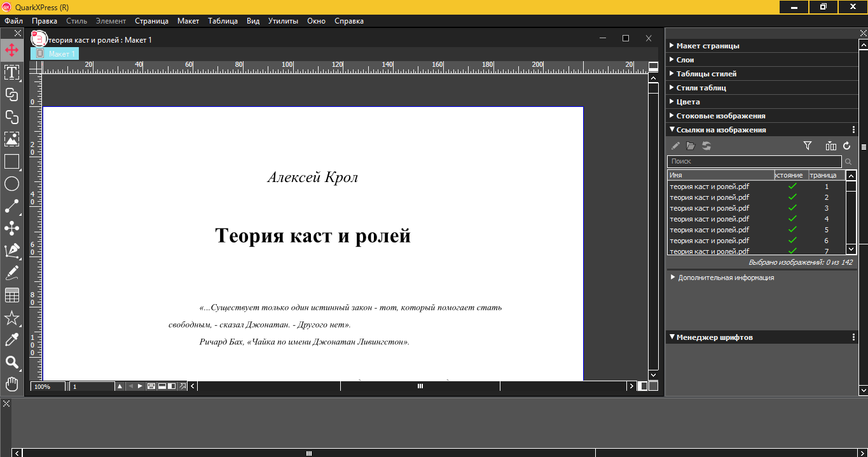The image size is (868, 457).
Task: Open the Файл menu
Action: [13, 21]
